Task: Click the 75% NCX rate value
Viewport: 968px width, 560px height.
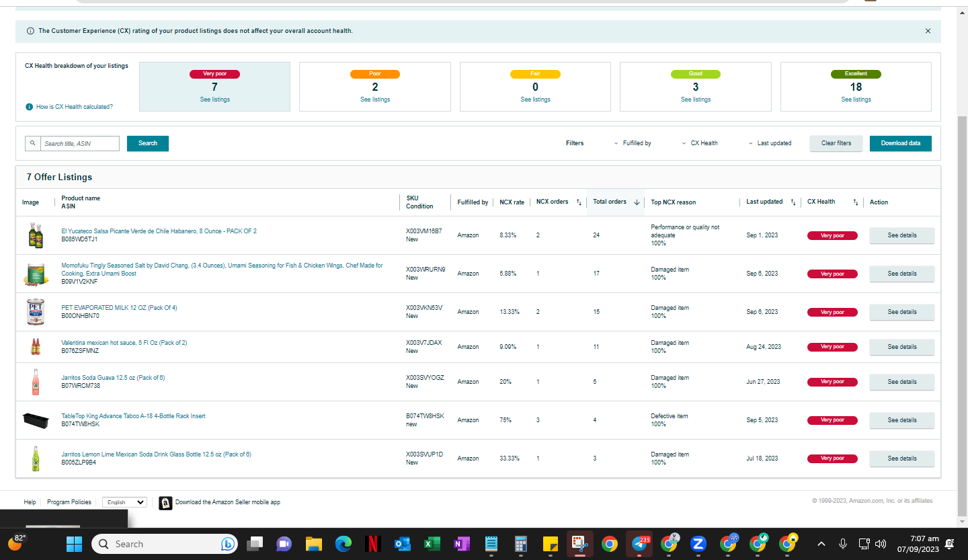Action: pos(506,420)
